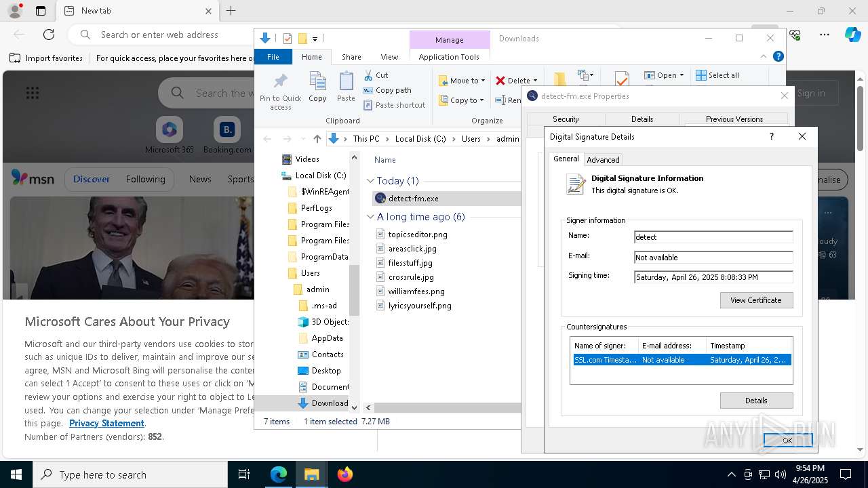The height and width of the screenshot is (488, 868).
Task: Switch to the View ribbon tab
Action: (389, 57)
